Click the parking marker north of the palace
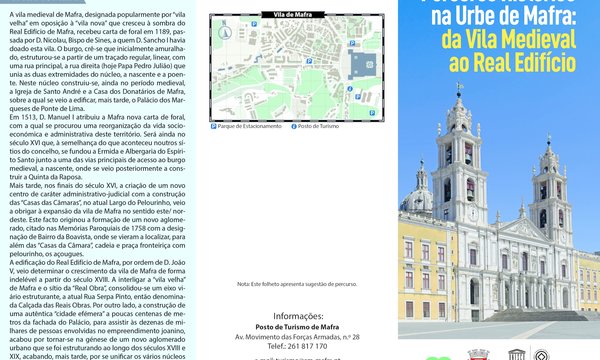600x360 pixels. (352, 43)
